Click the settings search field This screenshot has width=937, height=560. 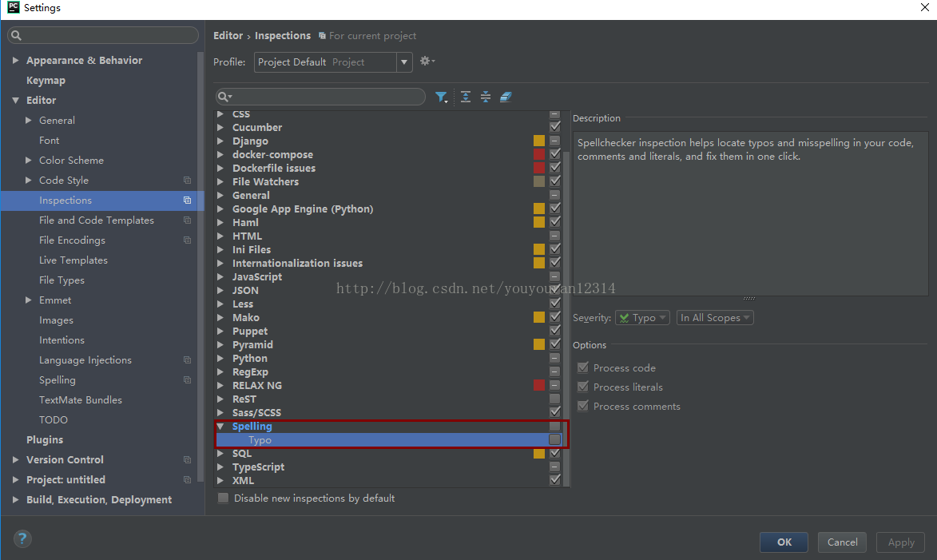103,35
